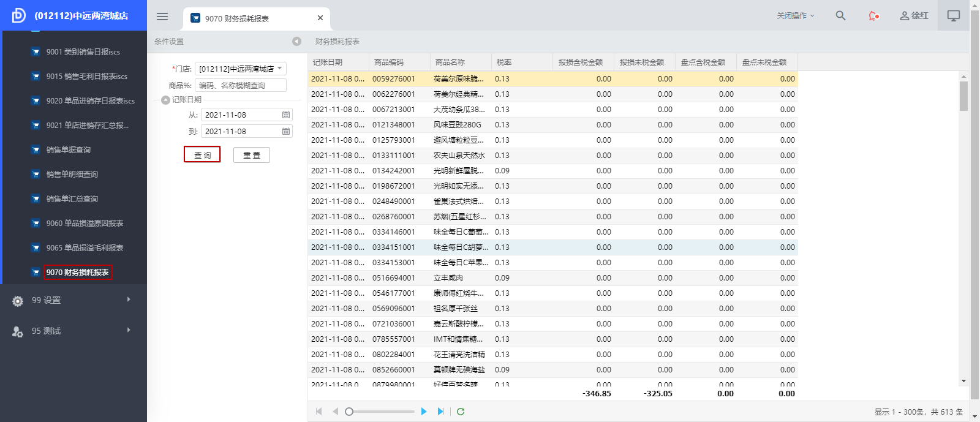980x422 pixels.
Task: Go to the first page of results
Action: 318,412
